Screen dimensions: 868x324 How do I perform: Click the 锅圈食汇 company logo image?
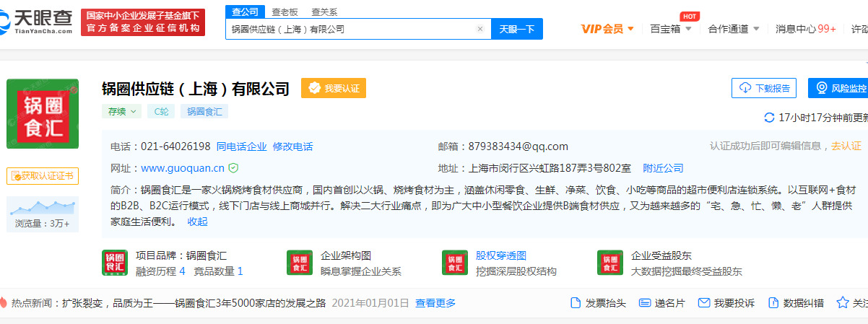43,114
